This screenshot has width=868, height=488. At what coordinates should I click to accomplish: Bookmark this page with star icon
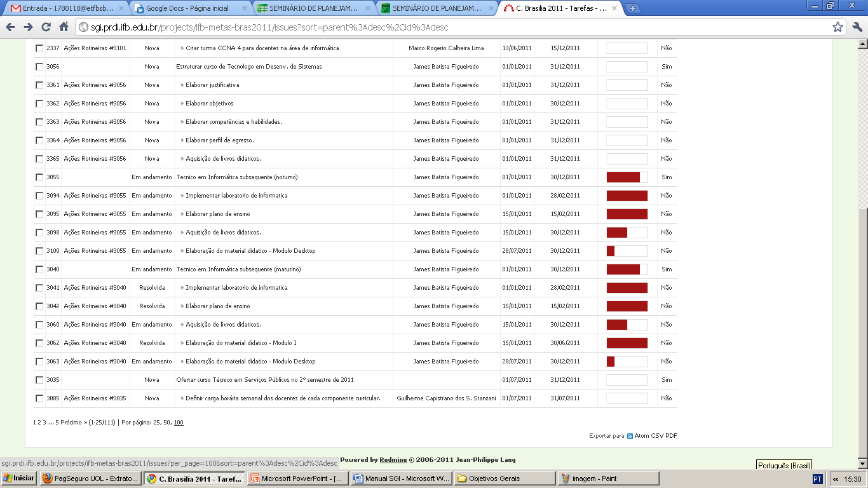point(837,27)
